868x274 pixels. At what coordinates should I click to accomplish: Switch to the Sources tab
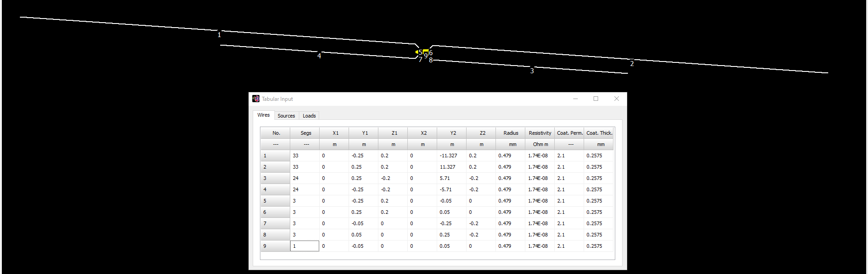(286, 116)
